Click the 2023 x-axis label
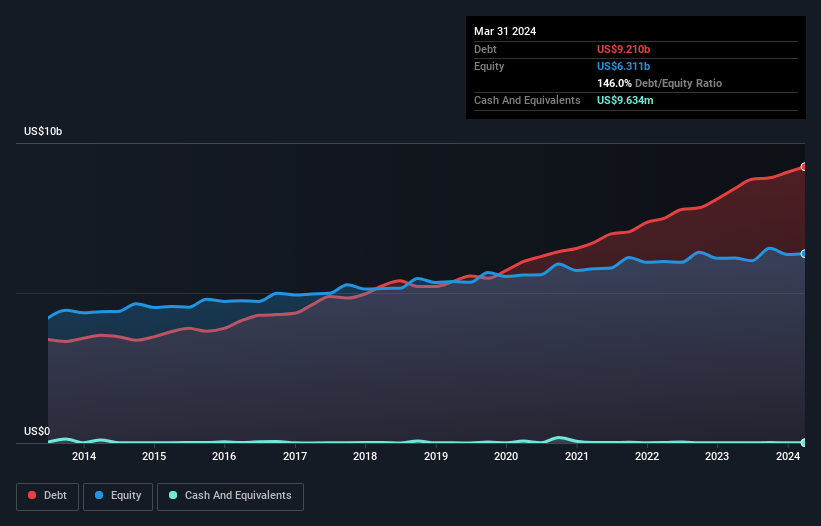 [717, 456]
